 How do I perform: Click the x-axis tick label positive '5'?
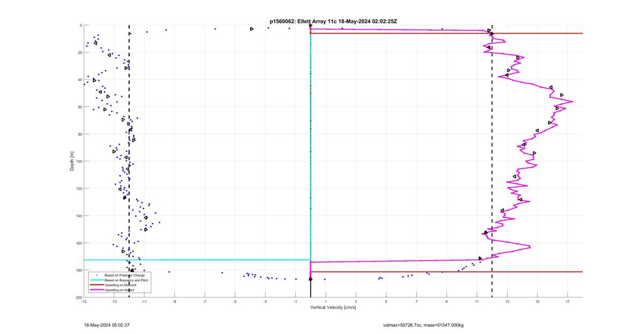[386, 302]
